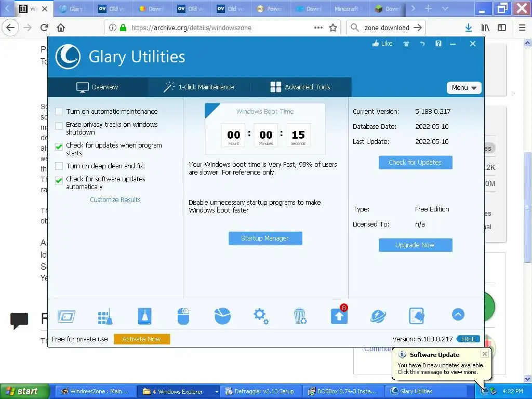532x399 pixels.
Task: Click the restore arrow icon in title bar
Action: point(422,44)
